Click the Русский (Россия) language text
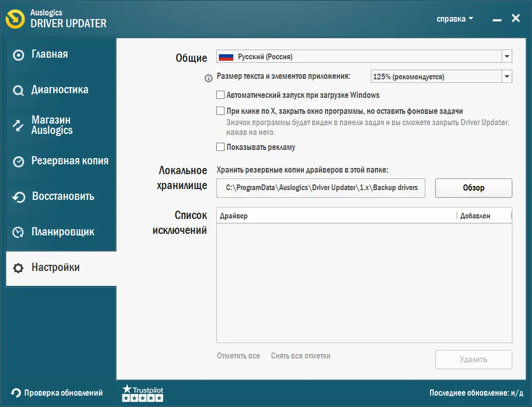This screenshot has width=532, height=407. click(x=265, y=57)
